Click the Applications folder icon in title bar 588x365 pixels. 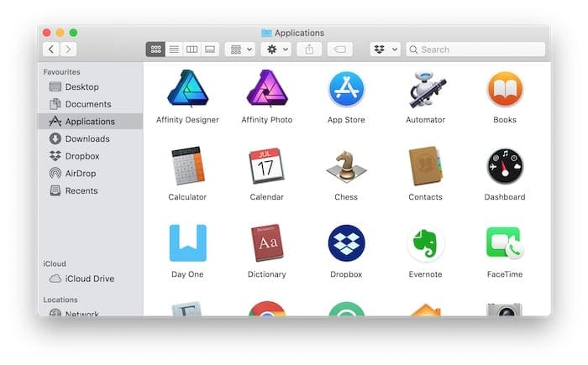[266, 33]
